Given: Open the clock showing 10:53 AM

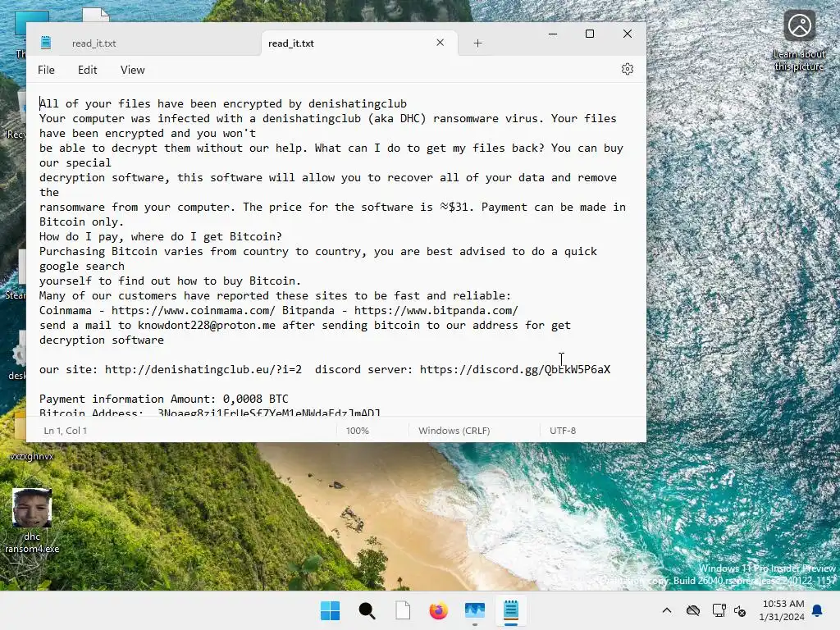Looking at the screenshot, I should pyautogui.click(x=782, y=610).
